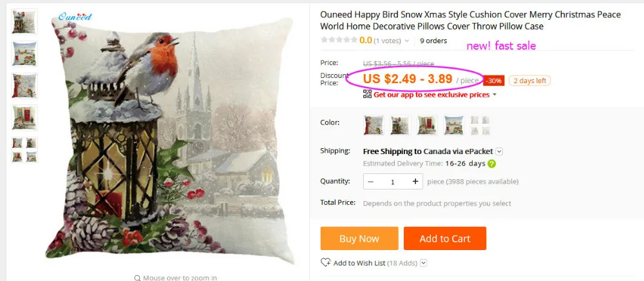Open Get our app exclusive prices link
This screenshot has width=644, height=281.
[x=431, y=95]
